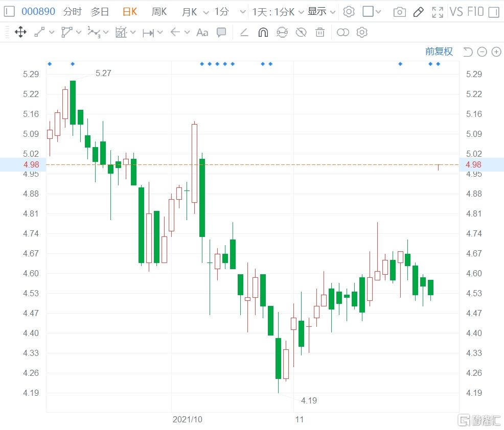Expand the range measurement tool dropdown

(160, 33)
